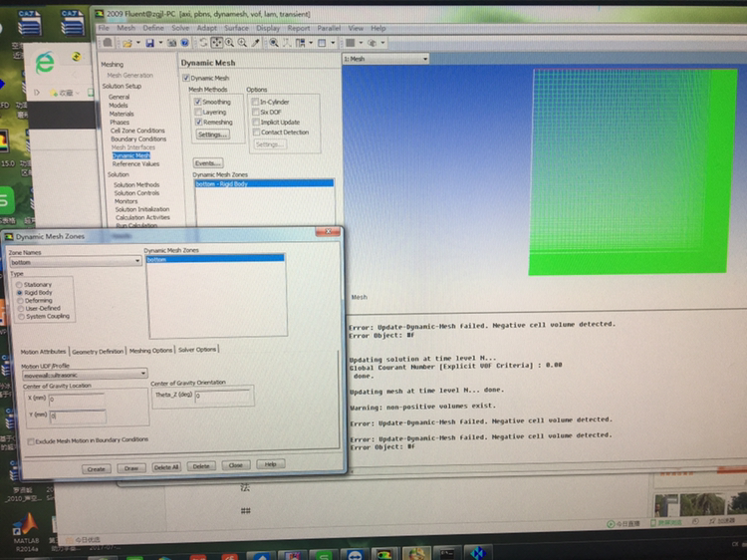
Task: Switch to the Solver Options tab
Action: (x=197, y=350)
